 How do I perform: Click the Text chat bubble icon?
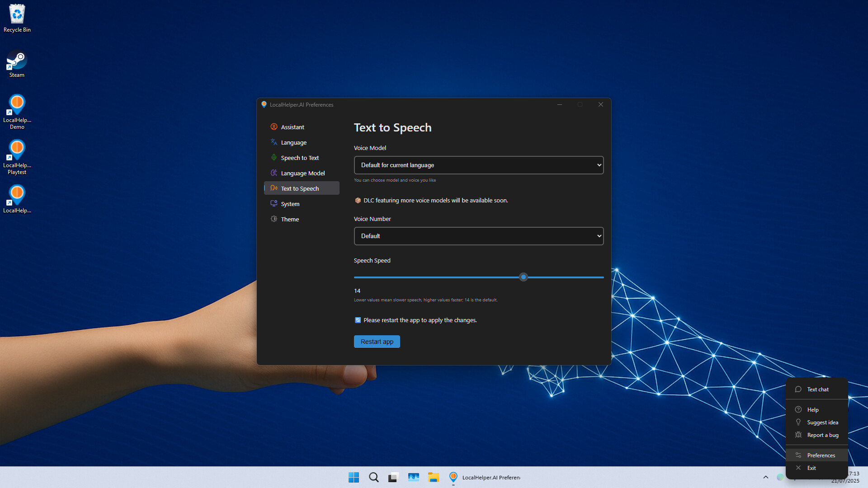coord(798,389)
